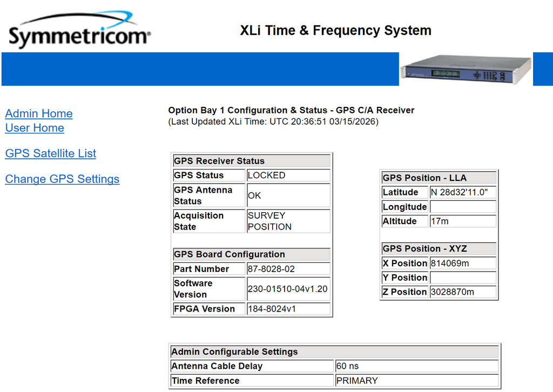
Task: Open the GPS Satellite List
Action: (x=51, y=153)
